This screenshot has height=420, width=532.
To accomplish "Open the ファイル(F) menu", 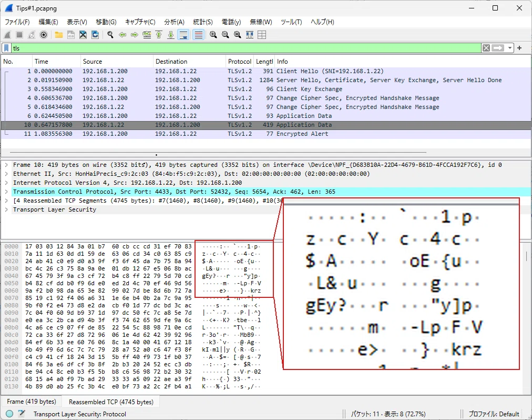I will pyautogui.click(x=17, y=22).
